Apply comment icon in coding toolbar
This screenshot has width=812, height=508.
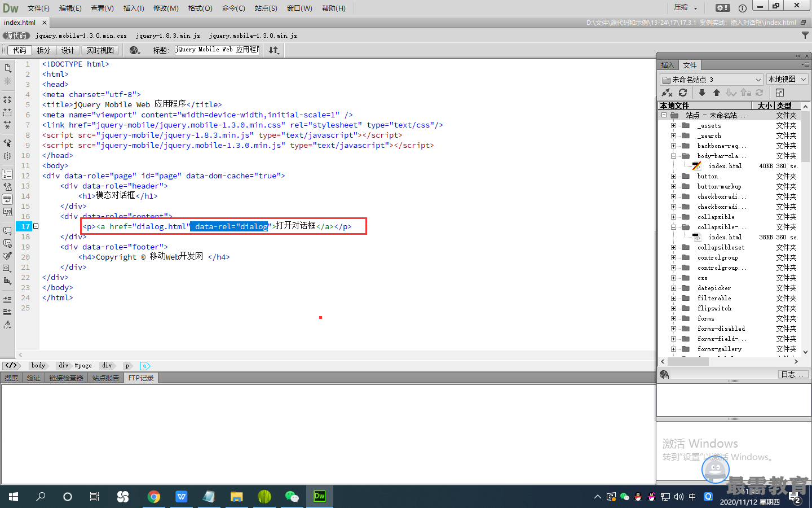7,231
